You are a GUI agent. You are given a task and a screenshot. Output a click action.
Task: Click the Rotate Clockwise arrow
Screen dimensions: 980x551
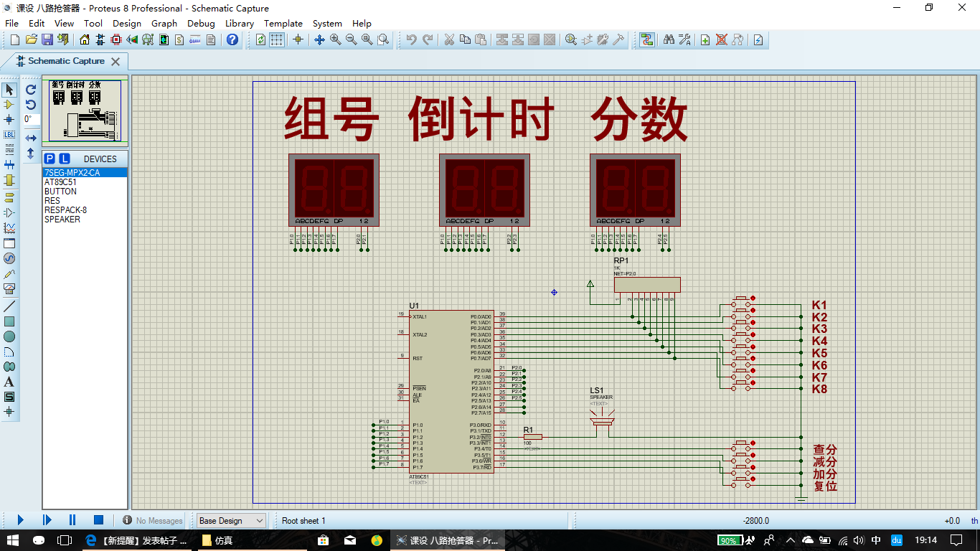click(31, 90)
